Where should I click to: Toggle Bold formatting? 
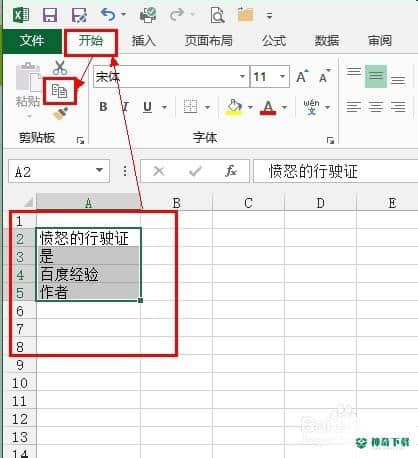(103, 107)
